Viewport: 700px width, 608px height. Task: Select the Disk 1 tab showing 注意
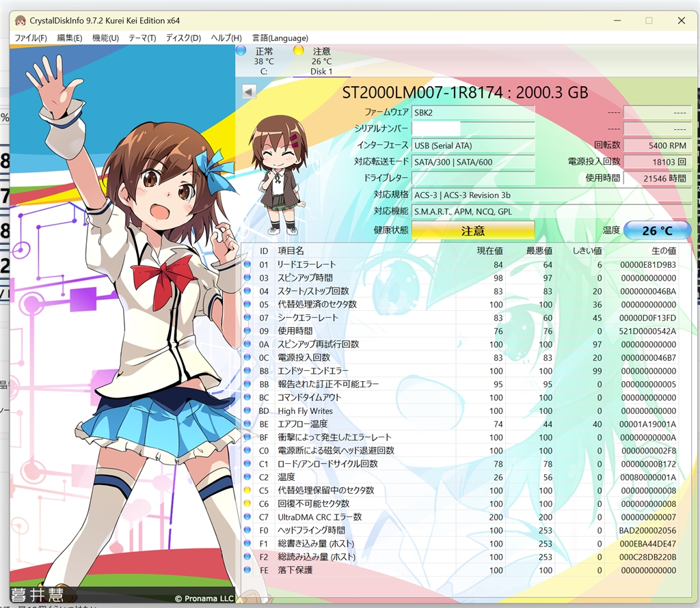tap(321, 61)
